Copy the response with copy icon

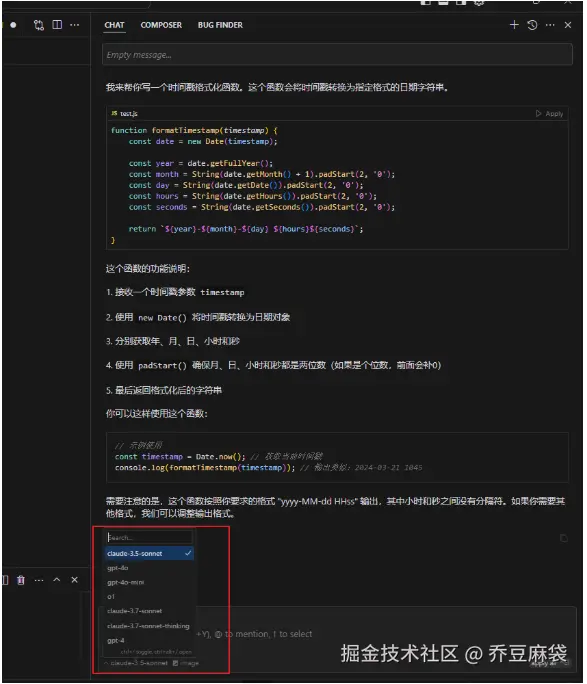click(x=563, y=538)
